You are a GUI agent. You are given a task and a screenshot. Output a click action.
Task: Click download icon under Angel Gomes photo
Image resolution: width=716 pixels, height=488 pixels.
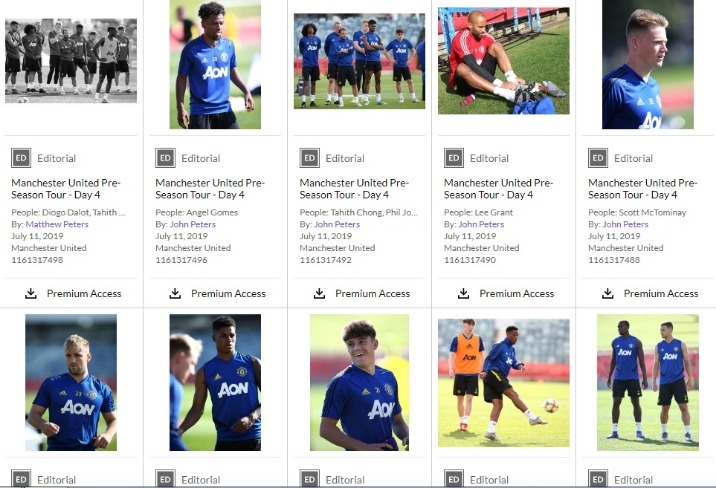(x=175, y=294)
